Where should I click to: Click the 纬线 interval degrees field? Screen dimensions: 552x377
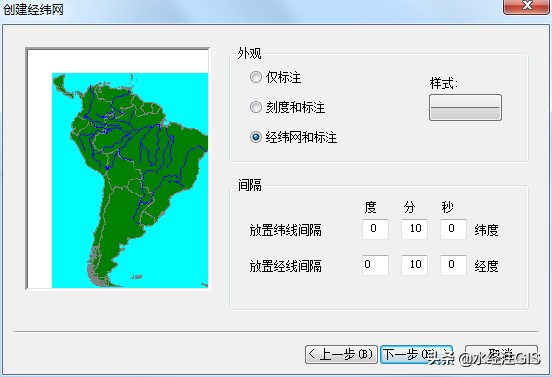[x=375, y=229]
